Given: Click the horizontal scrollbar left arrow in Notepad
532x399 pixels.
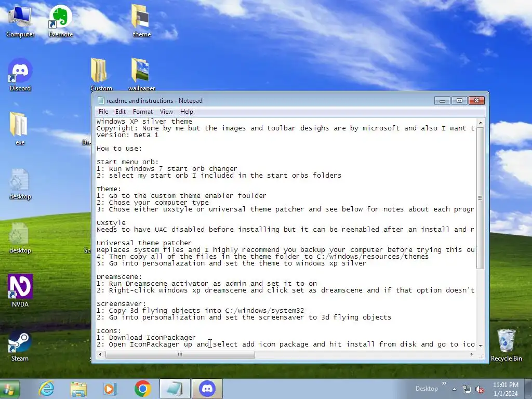Looking at the screenshot, I should [100, 354].
